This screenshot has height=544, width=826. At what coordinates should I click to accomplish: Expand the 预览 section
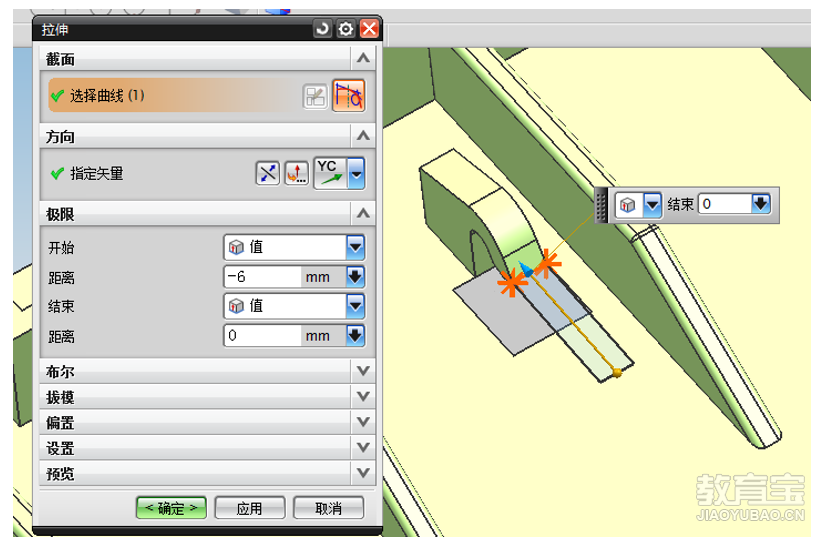363,473
